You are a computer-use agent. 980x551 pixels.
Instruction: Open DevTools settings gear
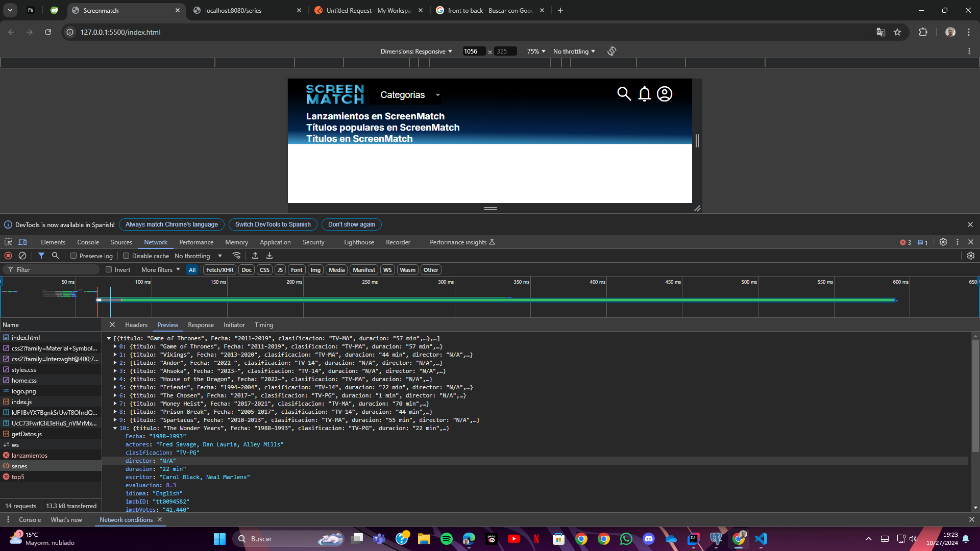pos(943,242)
